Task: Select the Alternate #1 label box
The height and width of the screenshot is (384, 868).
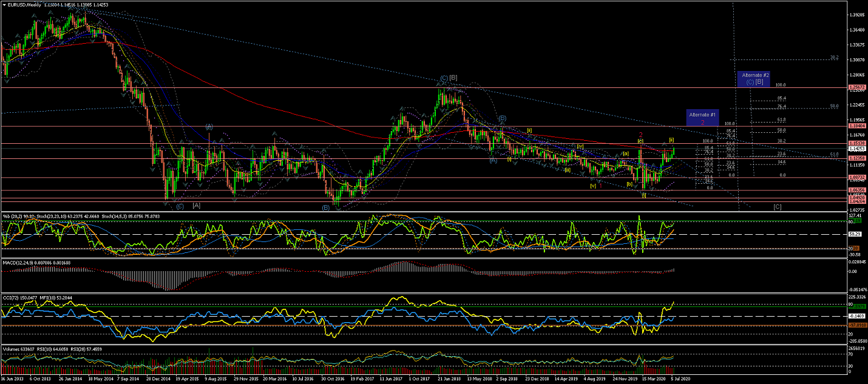Action: coord(702,118)
